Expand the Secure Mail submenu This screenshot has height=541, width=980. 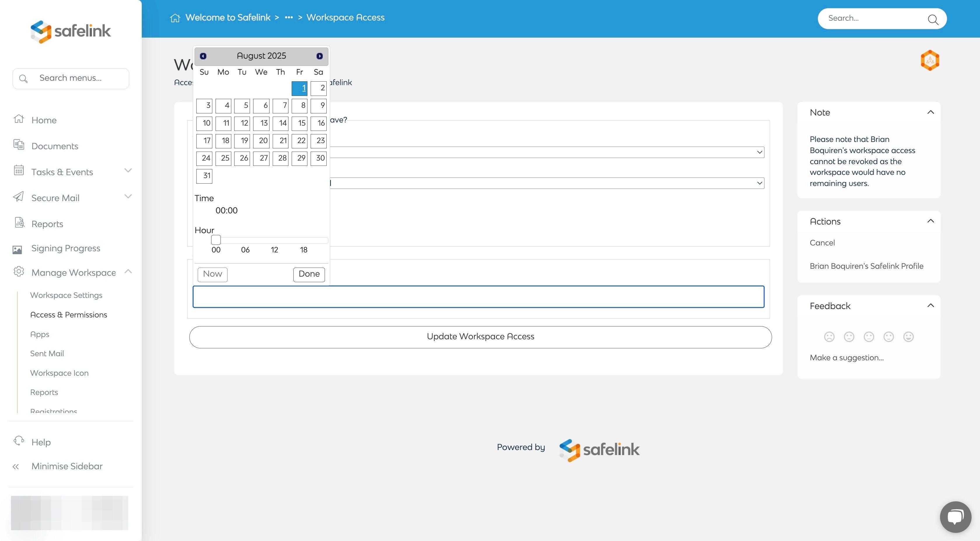click(128, 196)
